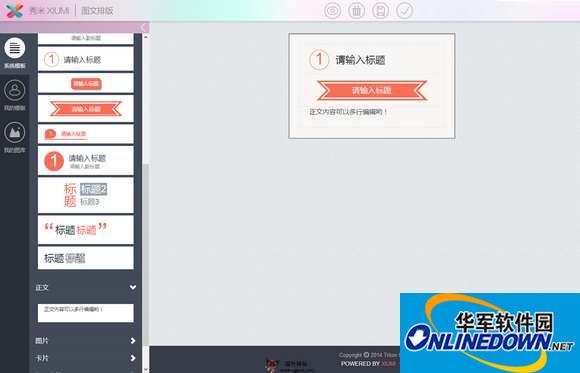Screen dimensions: 580x373
Task: Expand the 图片 section arrow
Action: pyautogui.click(x=133, y=340)
